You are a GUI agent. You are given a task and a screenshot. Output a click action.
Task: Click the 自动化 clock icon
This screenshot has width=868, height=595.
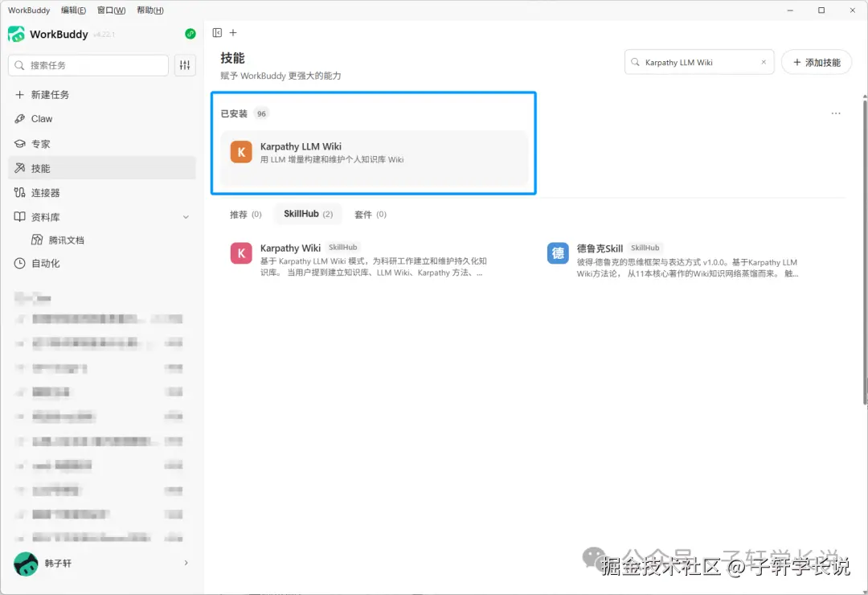click(19, 263)
